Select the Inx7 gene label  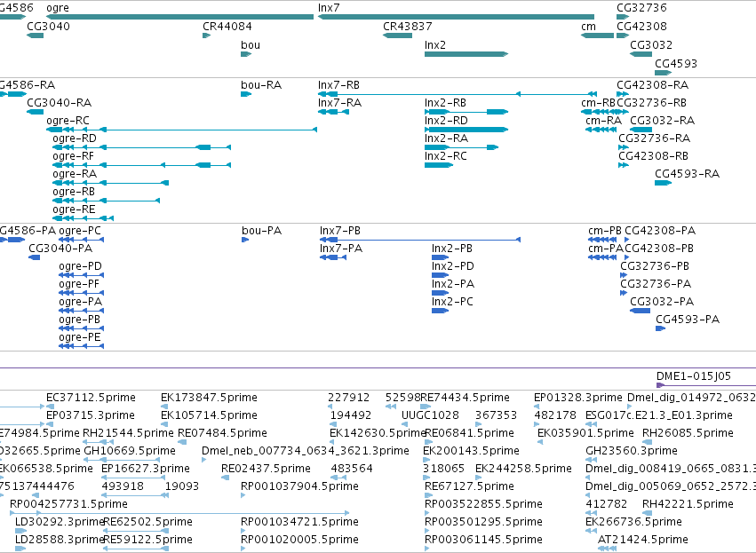click(x=329, y=8)
